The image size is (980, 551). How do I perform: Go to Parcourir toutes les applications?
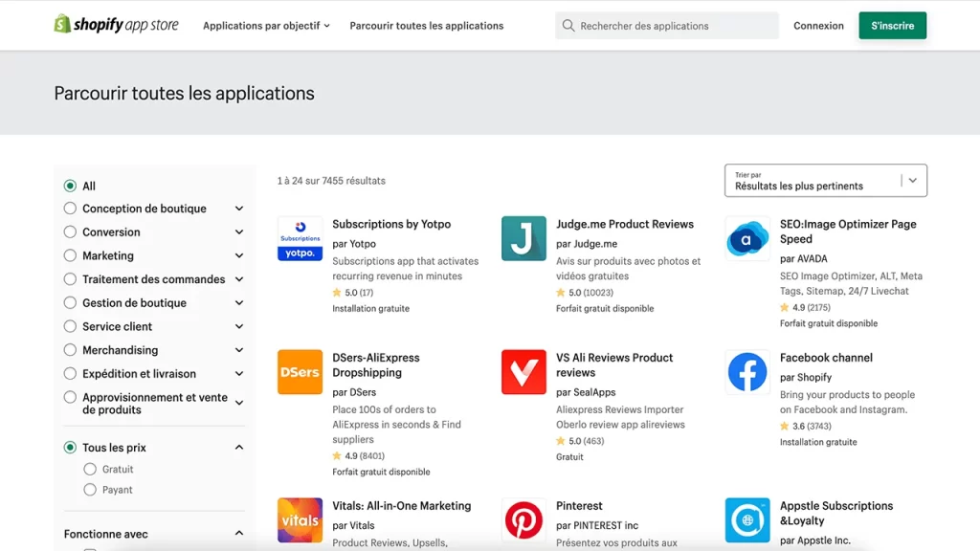click(426, 26)
